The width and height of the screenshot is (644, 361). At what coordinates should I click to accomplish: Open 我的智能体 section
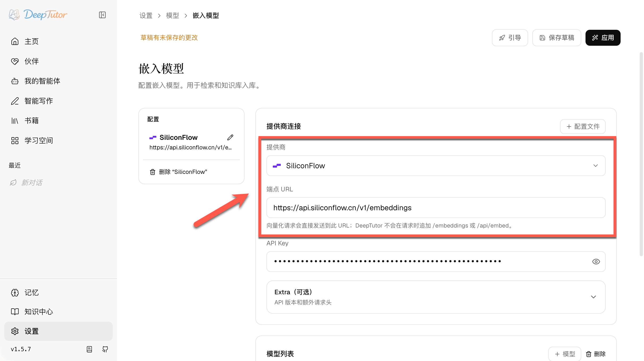pos(58,81)
